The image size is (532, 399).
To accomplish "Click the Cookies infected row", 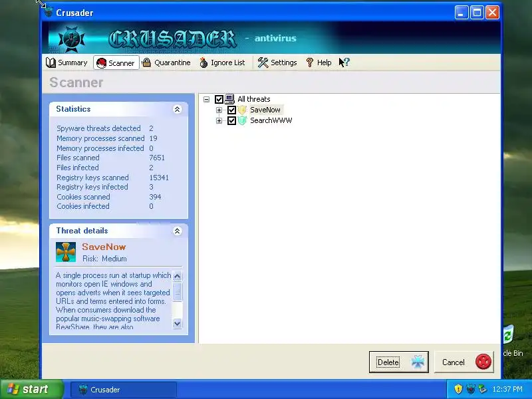I will (105, 206).
